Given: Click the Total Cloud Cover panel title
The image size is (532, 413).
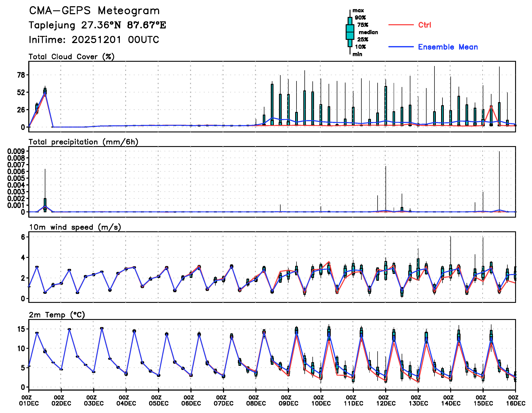Looking at the screenshot, I should pos(71,57).
